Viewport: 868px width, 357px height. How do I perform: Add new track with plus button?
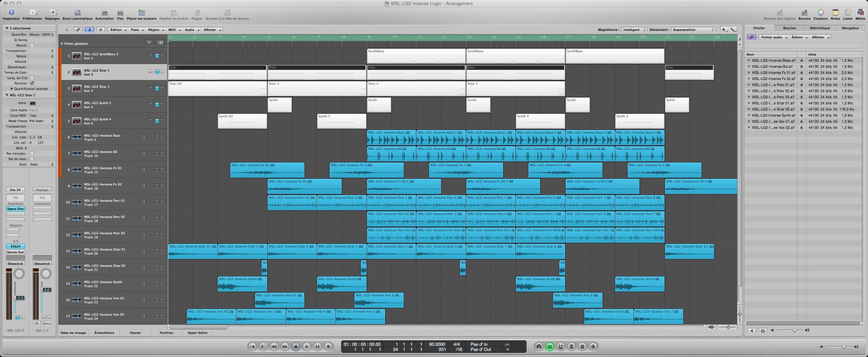[x=149, y=43]
